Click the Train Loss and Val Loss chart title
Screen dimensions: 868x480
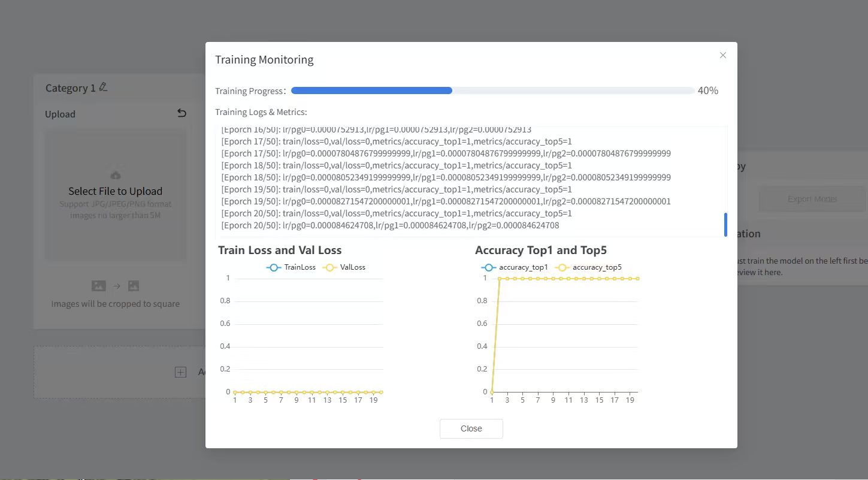(280, 250)
